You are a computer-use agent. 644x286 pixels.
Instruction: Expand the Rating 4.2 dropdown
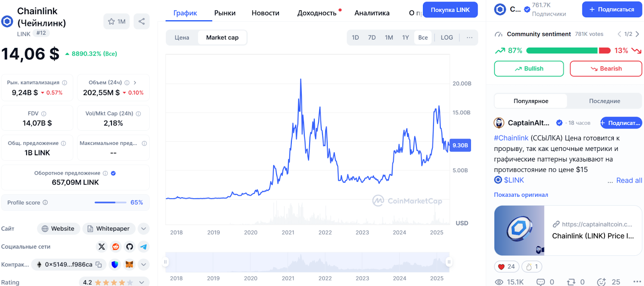(141, 282)
